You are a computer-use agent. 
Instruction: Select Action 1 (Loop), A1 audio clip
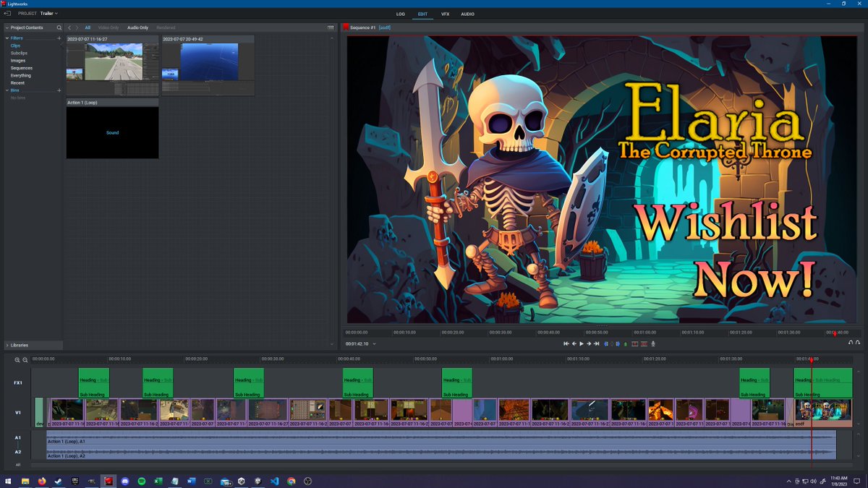[x=441, y=437]
